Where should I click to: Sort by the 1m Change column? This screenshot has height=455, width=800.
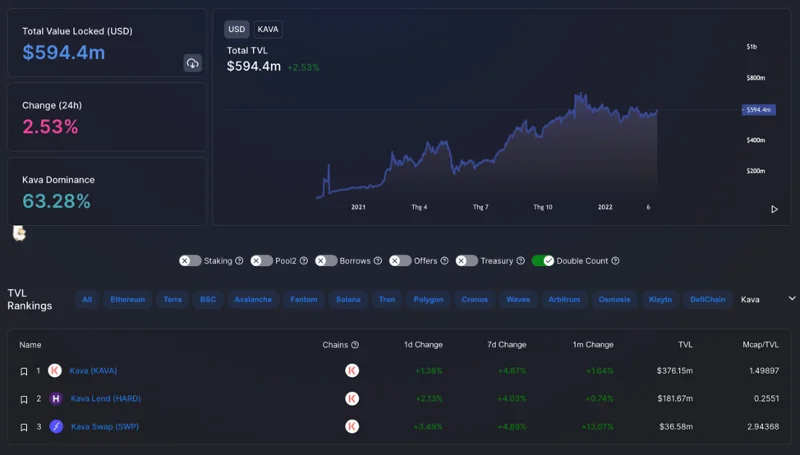click(x=593, y=345)
